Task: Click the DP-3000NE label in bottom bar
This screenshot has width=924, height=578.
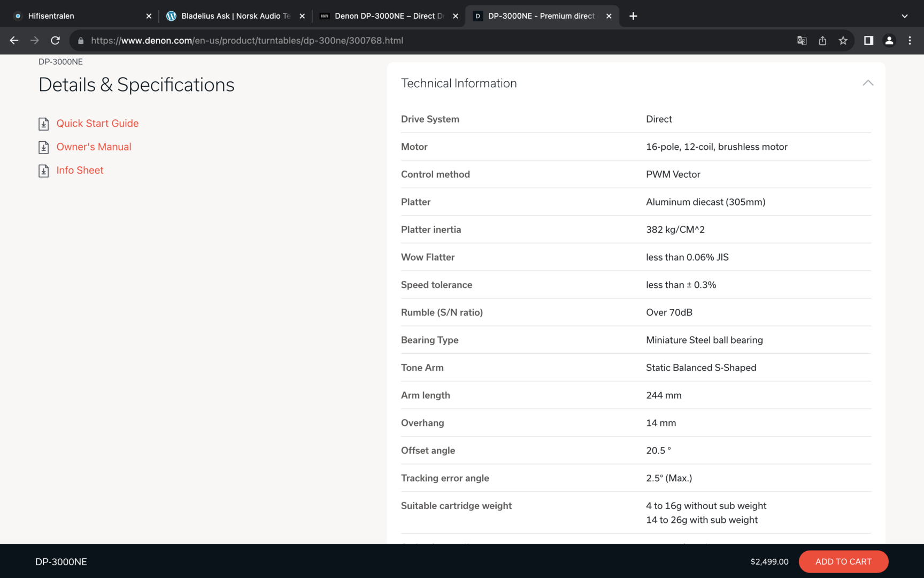Action: click(x=61, y=562)
